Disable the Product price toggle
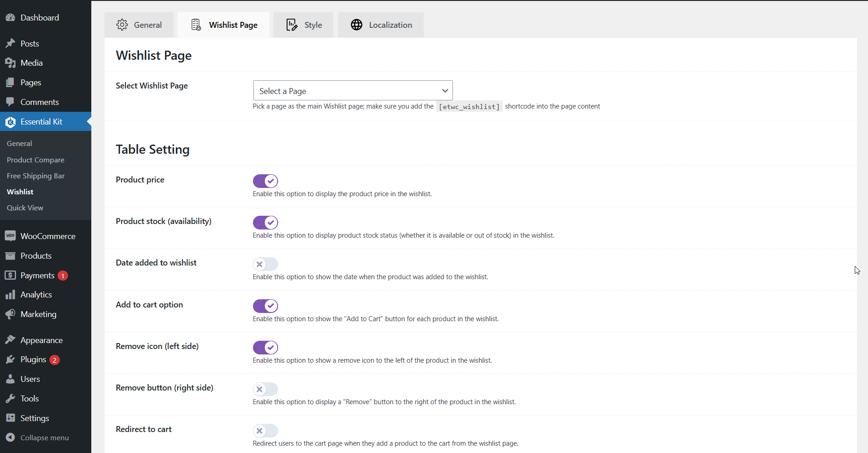 click(265, 181)
